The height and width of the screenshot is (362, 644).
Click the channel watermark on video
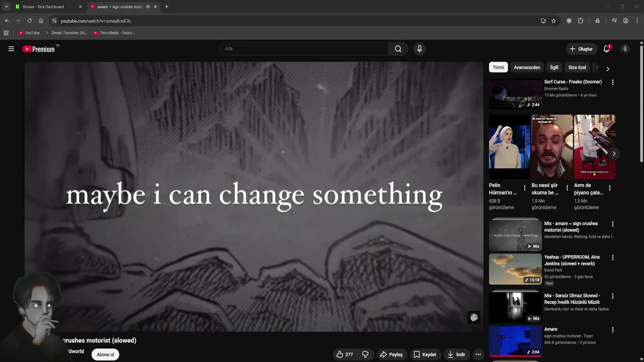pos(473,317)
